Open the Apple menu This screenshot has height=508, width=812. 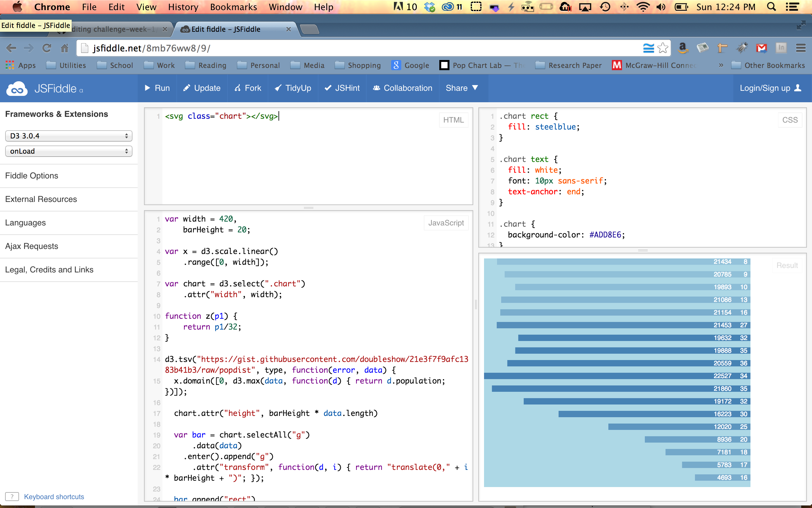click(x=17, y=7)
